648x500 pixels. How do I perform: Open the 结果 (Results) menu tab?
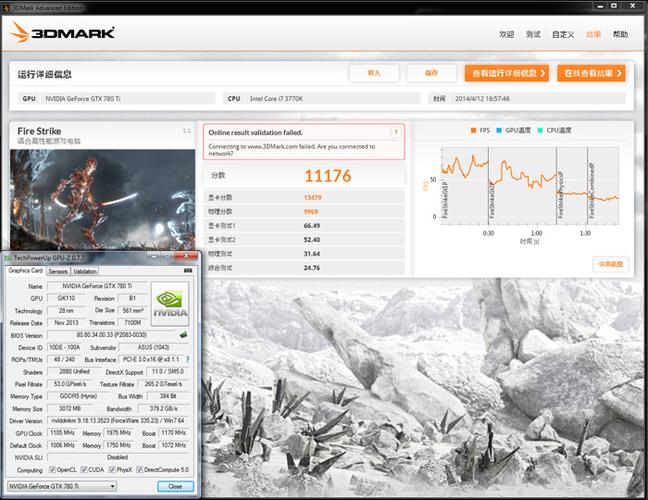point(593,34)
